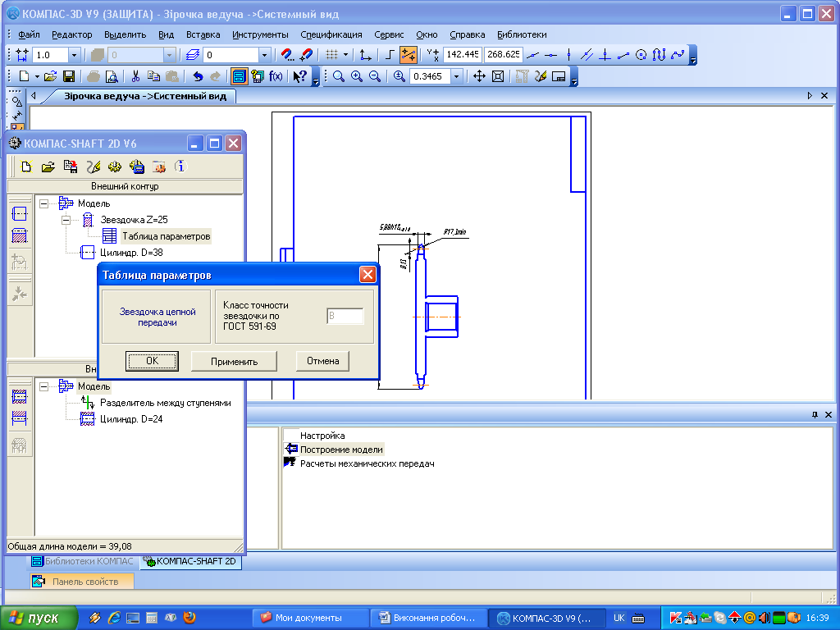Image resolution: width=840 pixels, height=630 pixels.
Task: Cut selection with the scissors icon
Action: coord(135,76)
